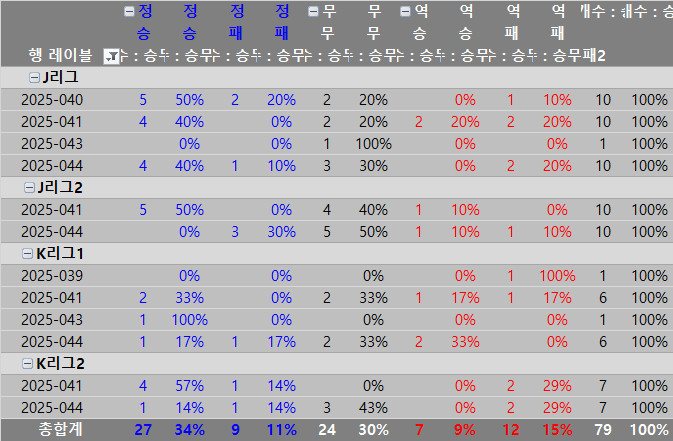Screen dimensions: 673x441
Task: Collapse the 역승 column group button
Action: [405, 12]
